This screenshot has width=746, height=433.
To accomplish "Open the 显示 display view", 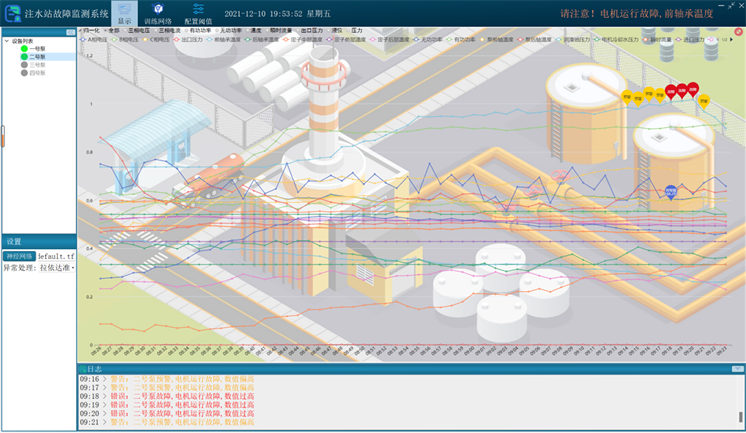I will tap(124, 12).
